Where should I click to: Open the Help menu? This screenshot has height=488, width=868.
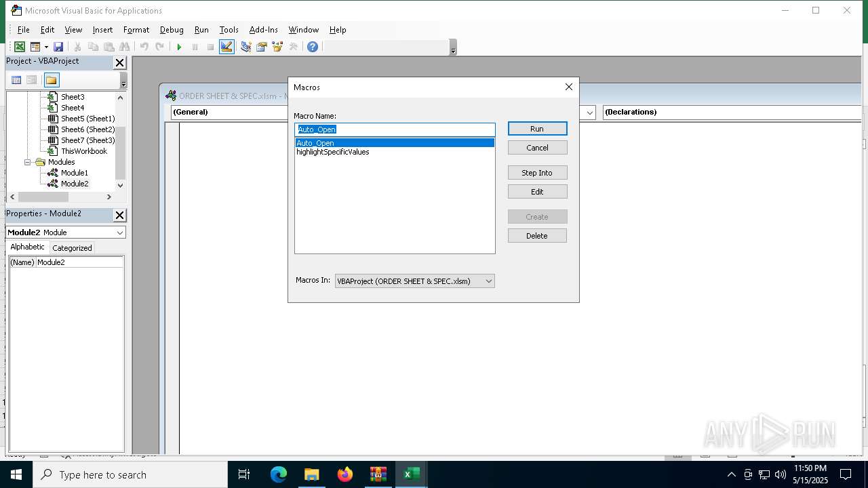338,30
